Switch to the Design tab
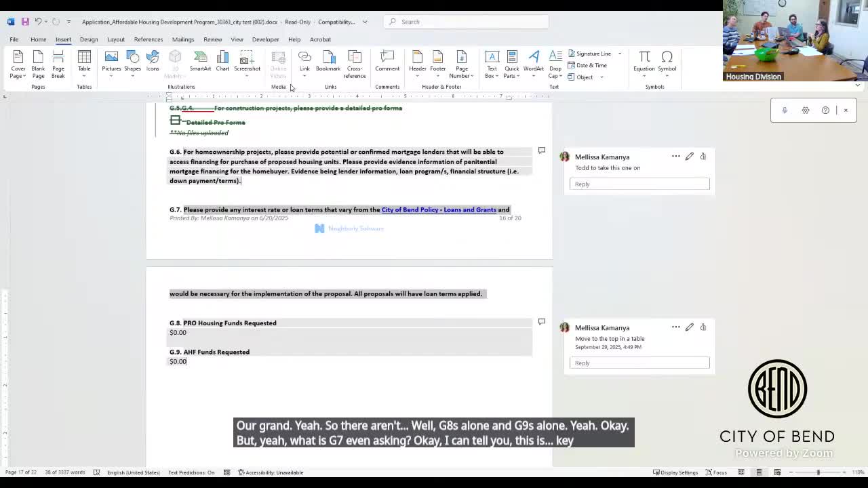 coord(89,39)
